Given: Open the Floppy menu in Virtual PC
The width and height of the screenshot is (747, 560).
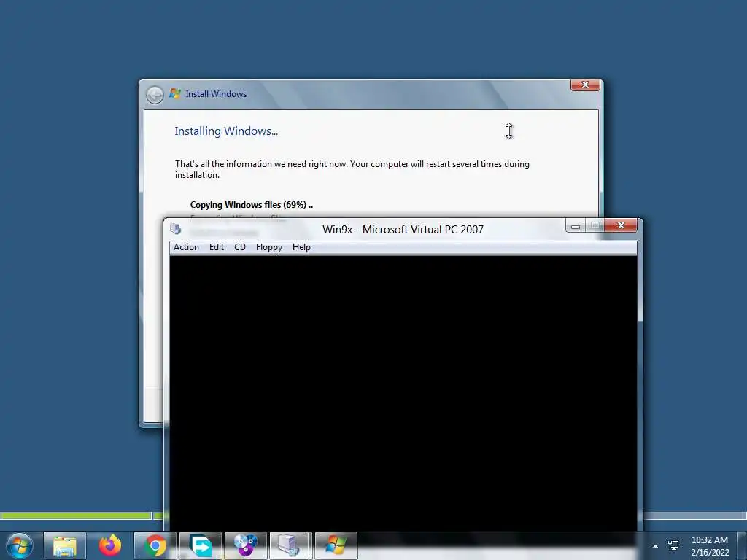Looking at the screenshot, I should pyautogui.click(x=268, y=247).
